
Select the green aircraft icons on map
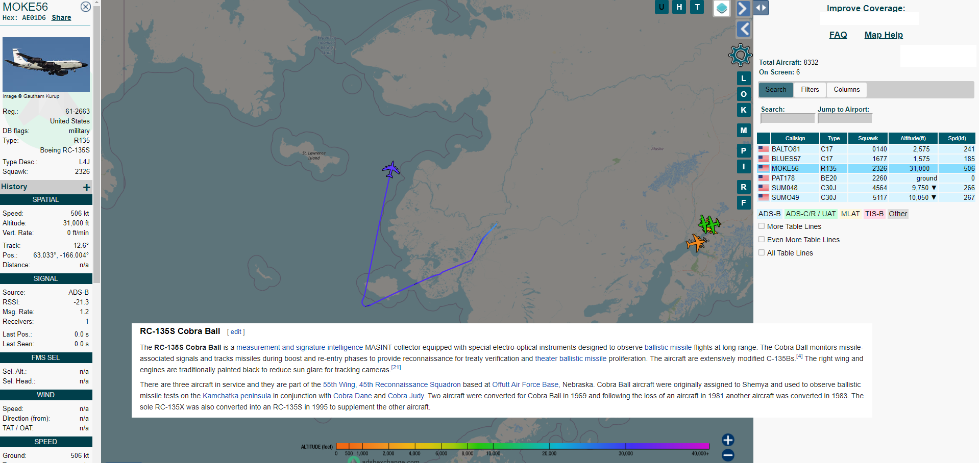point(709,224)
